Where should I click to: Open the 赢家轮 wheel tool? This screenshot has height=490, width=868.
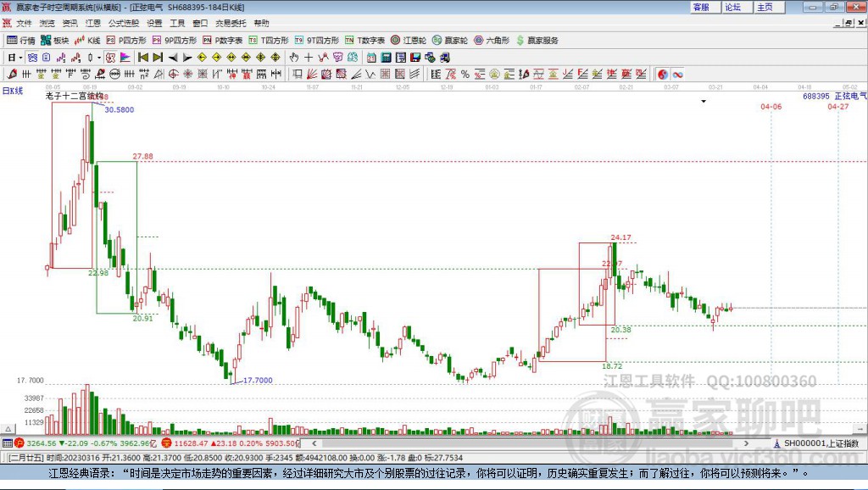(450, 41)
